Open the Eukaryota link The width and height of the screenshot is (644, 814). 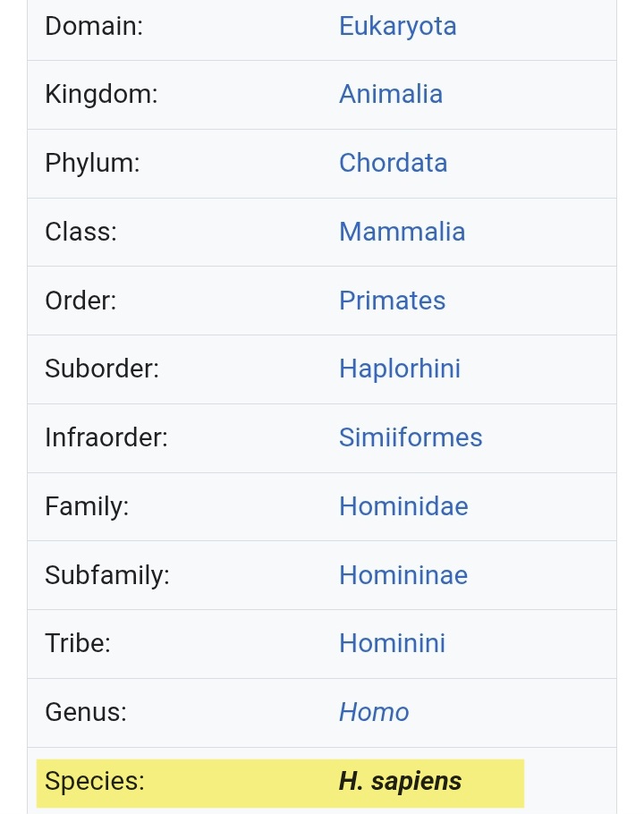pyautogui.click(x=397, y=27)
